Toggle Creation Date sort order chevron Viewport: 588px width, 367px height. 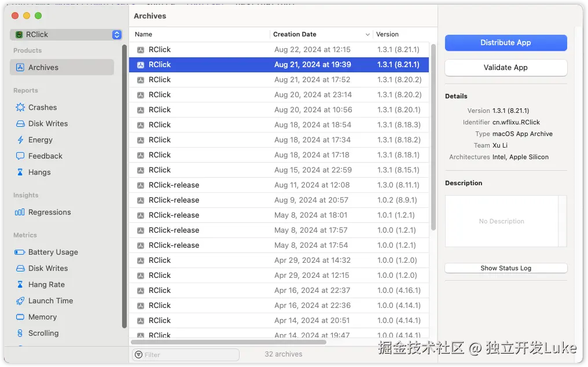(367, 35)
